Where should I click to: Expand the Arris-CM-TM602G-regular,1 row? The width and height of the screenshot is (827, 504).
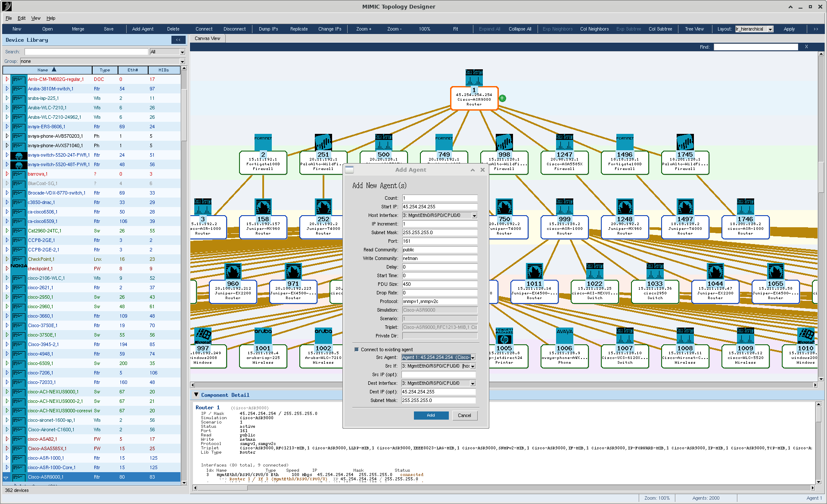point(7,79)
